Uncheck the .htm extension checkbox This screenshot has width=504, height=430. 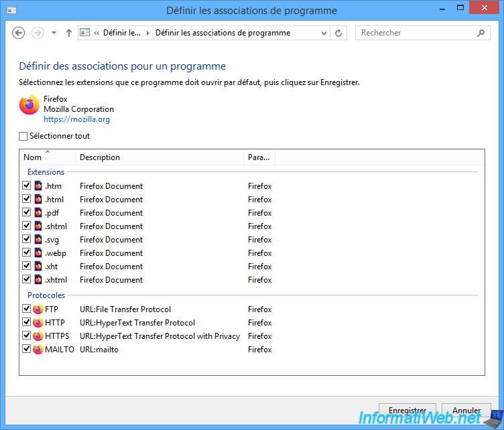click(27, 186)
